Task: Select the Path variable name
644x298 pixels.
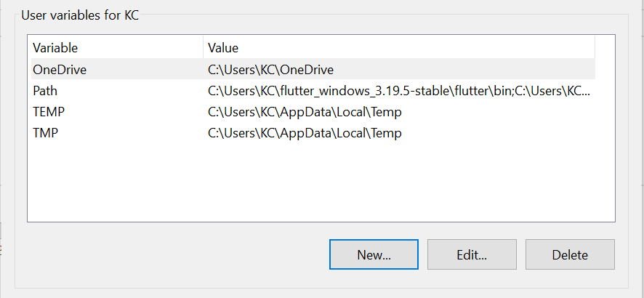Action: [x=45, y=91]
